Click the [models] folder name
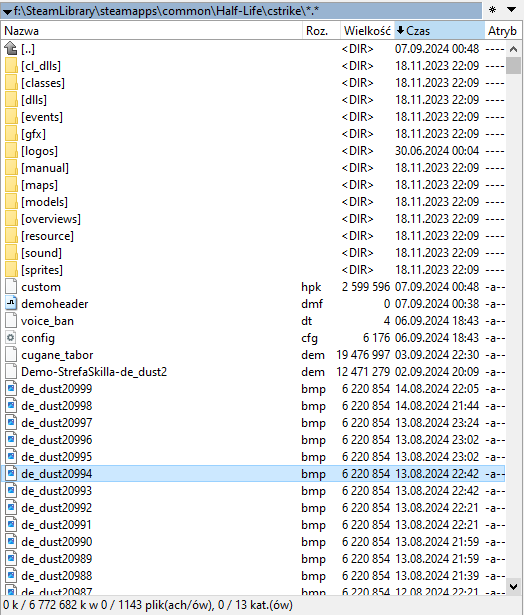The width and height of the screenshot is (524, 615). (44, 202)
